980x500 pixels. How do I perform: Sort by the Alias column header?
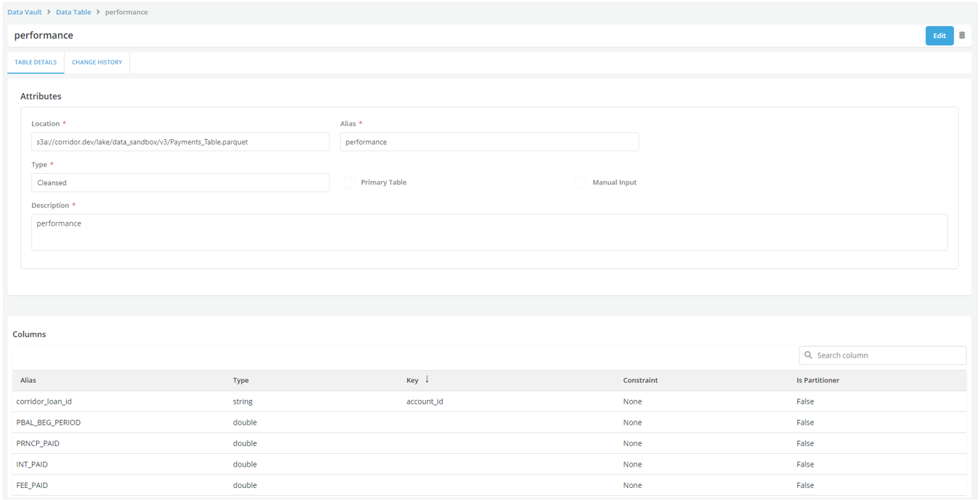click(x=28, y=380)
